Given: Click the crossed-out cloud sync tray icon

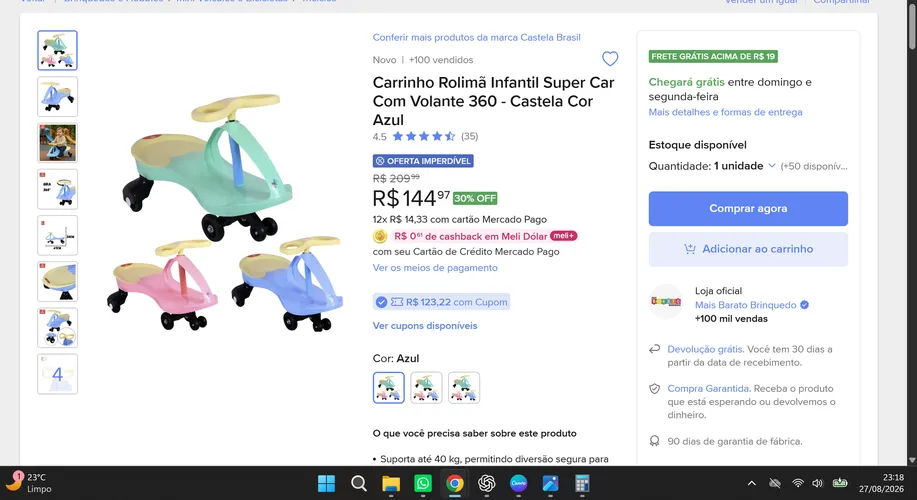Looking at the screenshot, I should (775, 483).
